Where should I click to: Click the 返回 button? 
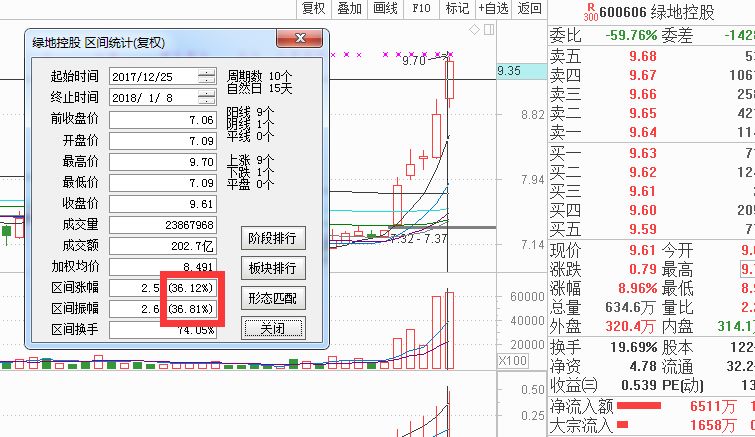coord(529,8)
